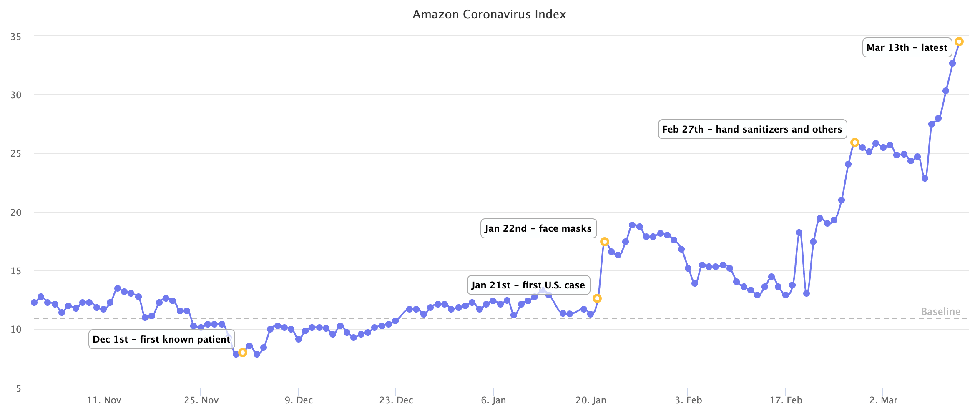Image resolution: width=980 pixels, height=415 pixels.
Task: Click the '3. Feb' x-axis label
Action: [689, 400]
